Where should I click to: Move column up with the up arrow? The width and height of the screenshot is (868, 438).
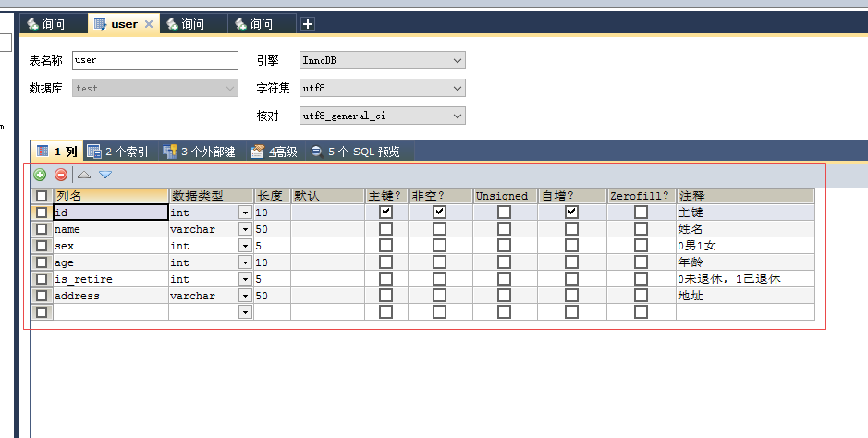tap(84, 175)
